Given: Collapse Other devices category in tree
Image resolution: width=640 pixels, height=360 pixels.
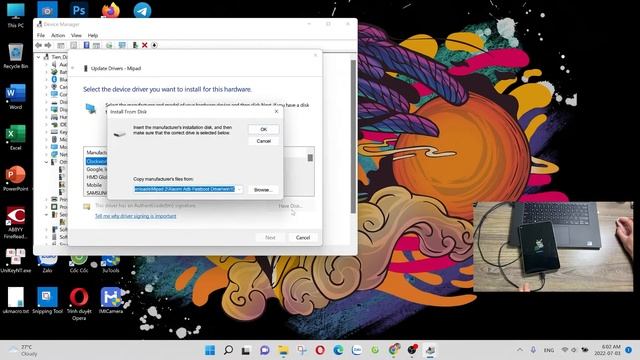Looking at the screenshot, I should [x=47, y=162].
